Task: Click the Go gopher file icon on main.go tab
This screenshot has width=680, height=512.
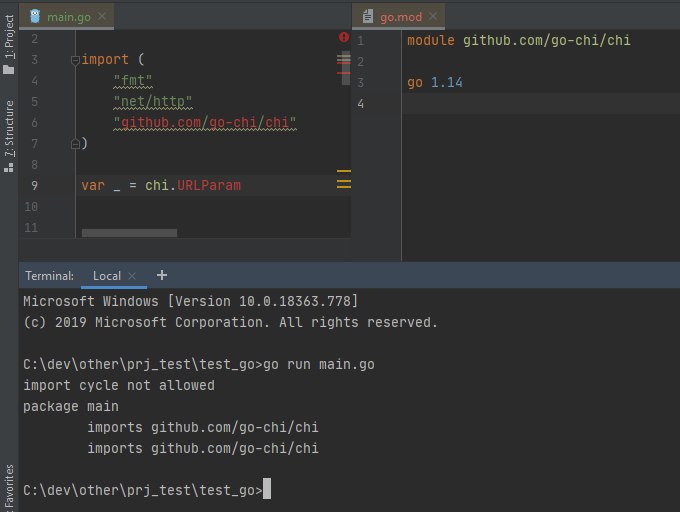Action: pyautogui.click(x=36, y=17)
